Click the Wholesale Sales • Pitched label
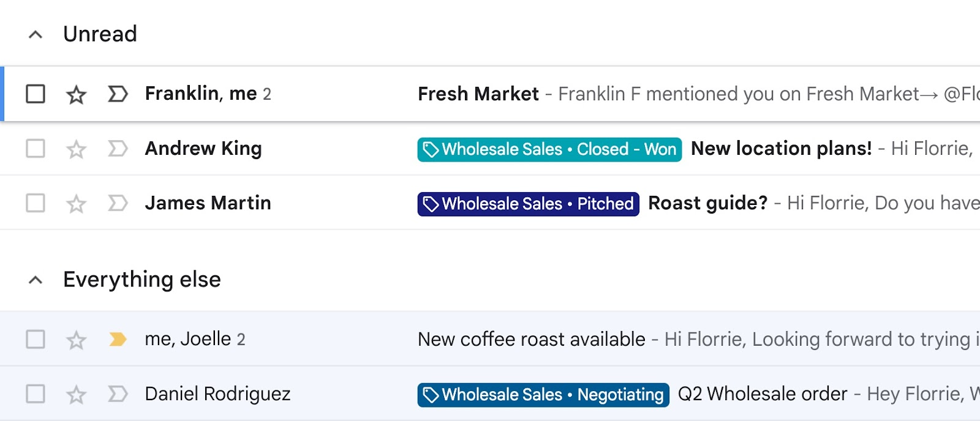This screenshot has height=421, width=980. 528,204
